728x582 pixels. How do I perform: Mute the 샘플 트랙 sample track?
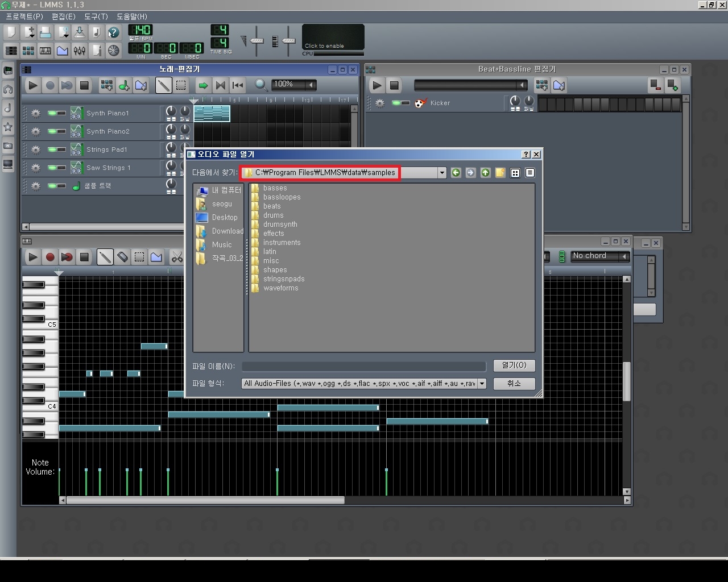[x=52, y=186]
